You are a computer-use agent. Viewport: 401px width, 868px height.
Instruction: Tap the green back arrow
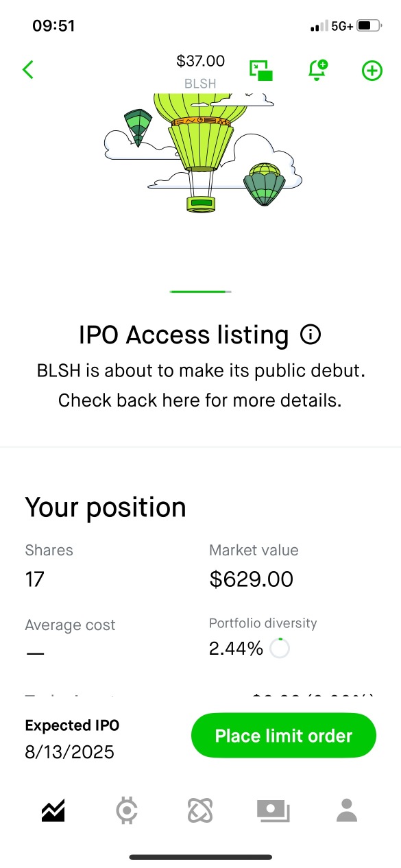pyautogui.click(x=28, y=69)
